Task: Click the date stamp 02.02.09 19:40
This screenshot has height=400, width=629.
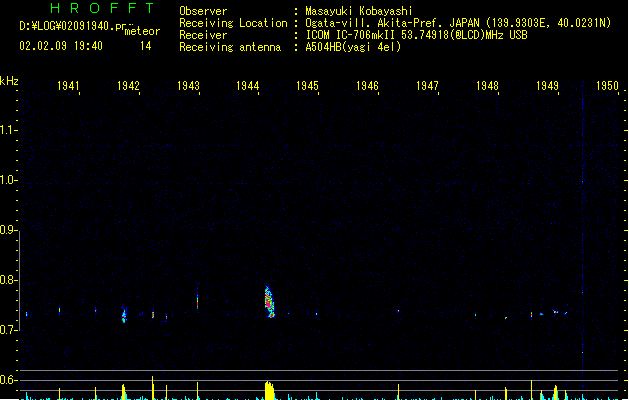Action: coord(61,46)
